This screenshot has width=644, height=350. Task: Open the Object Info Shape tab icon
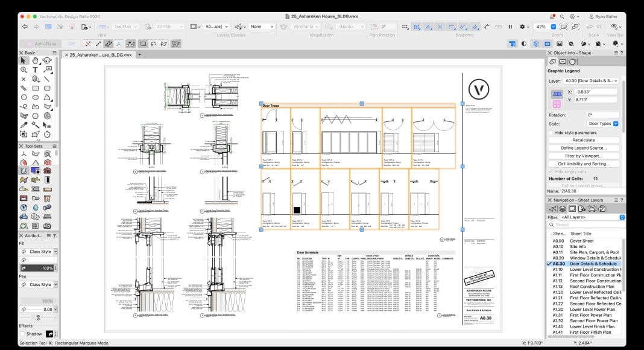click(x=552, y=62)
